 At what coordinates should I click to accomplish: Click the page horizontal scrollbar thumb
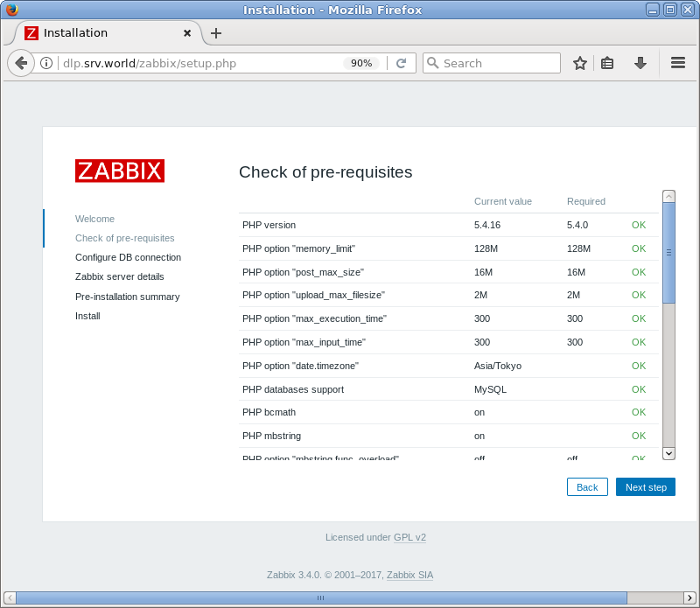pos(321,598)
